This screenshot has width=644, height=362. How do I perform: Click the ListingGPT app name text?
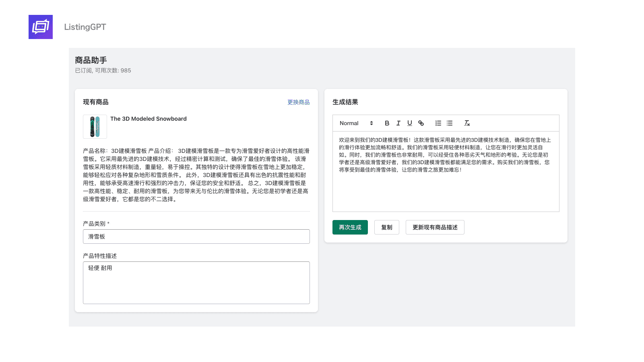coord(85,27)
